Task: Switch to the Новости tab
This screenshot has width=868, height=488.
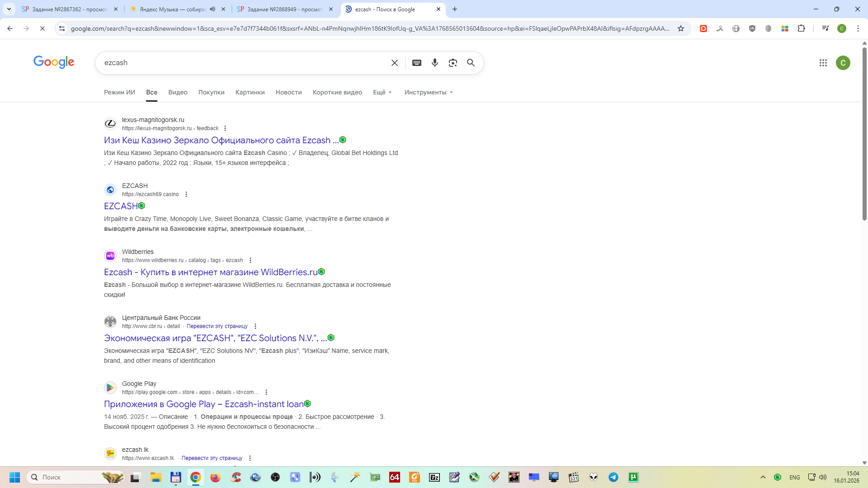Action: tap(288, 92)
